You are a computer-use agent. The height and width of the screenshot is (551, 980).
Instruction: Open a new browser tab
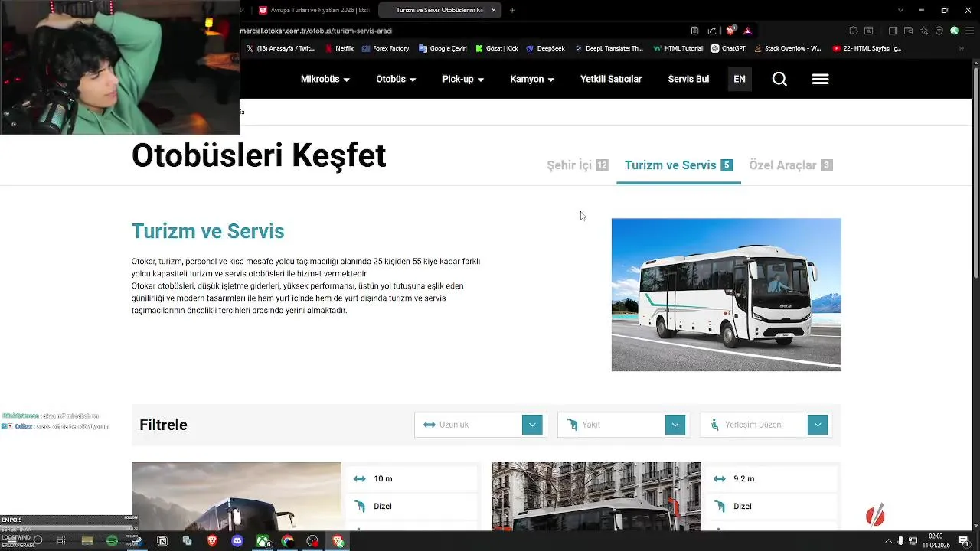[512, 10]
